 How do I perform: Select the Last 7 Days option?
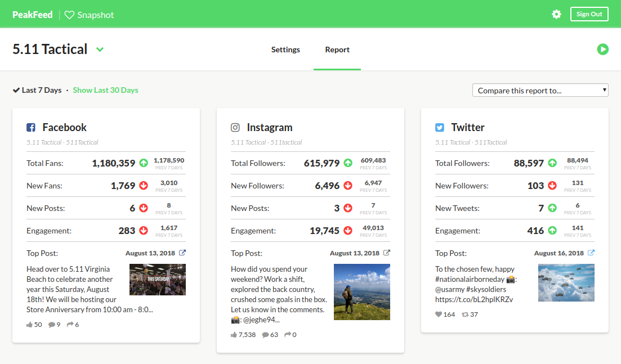coord(37,90)
